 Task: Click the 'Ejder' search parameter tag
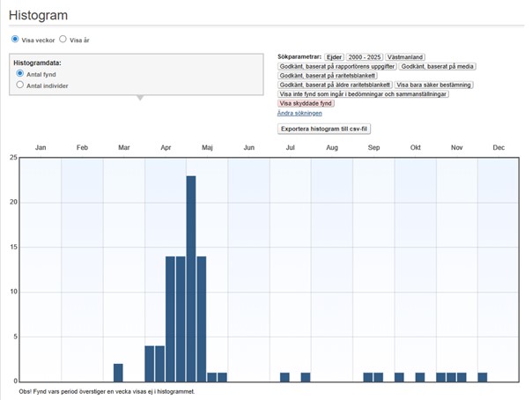[x=334, y=56]
